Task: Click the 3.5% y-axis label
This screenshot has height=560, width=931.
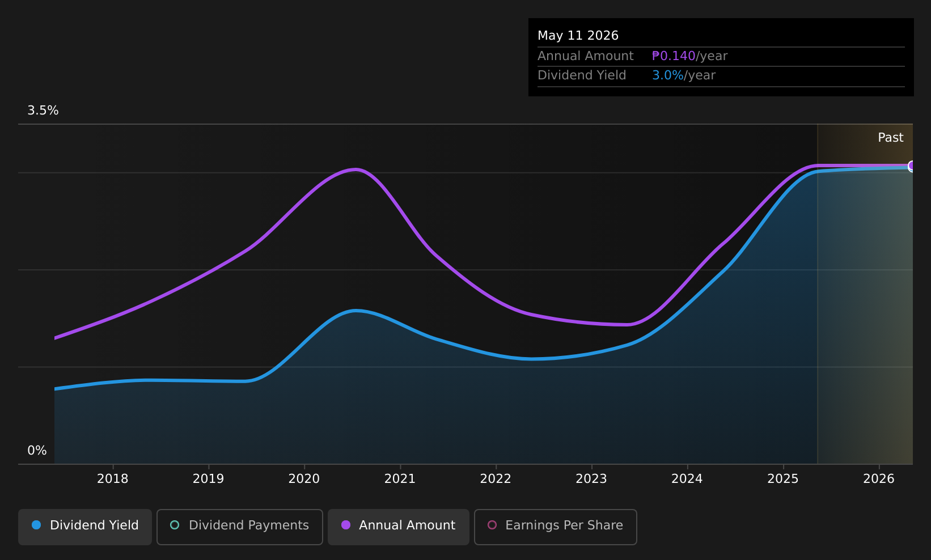Action: pyautogui.click(x=43, y=111)
